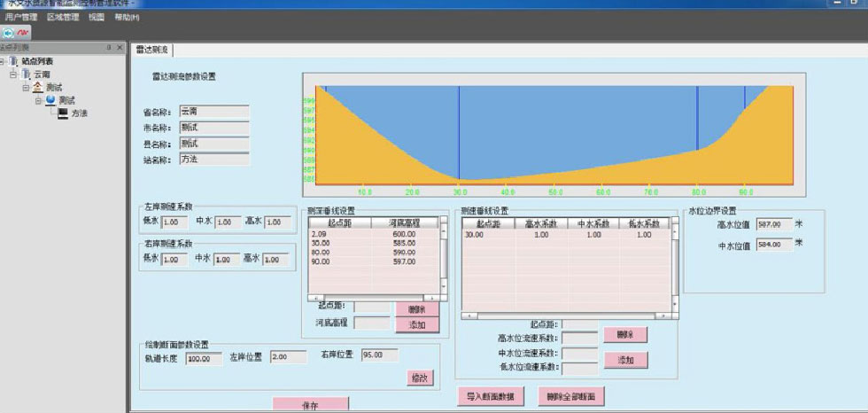Click the 右岸位置 field showing 95.00
This screenshot has width=868, height=413.
pyautogui.click(x=380, y=355)
